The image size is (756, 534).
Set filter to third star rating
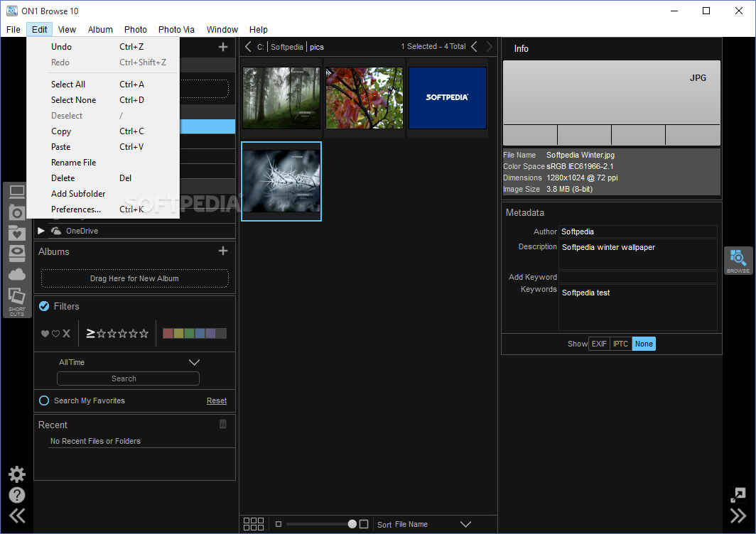point(122,334)
